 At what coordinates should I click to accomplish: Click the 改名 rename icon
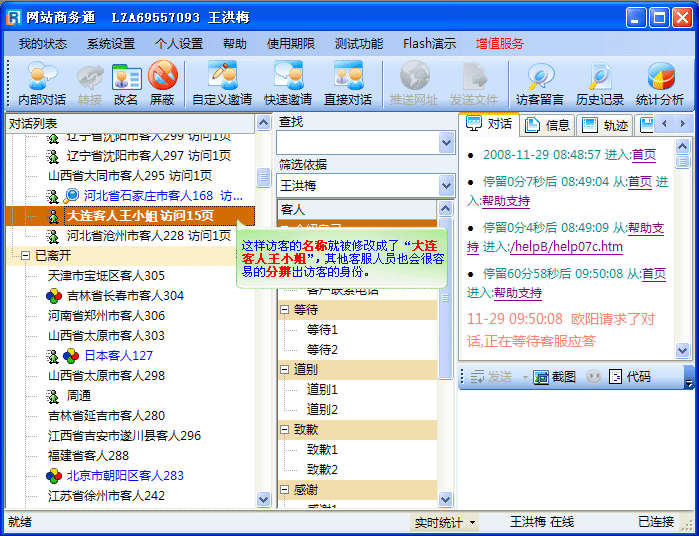[x=126, y=82]
